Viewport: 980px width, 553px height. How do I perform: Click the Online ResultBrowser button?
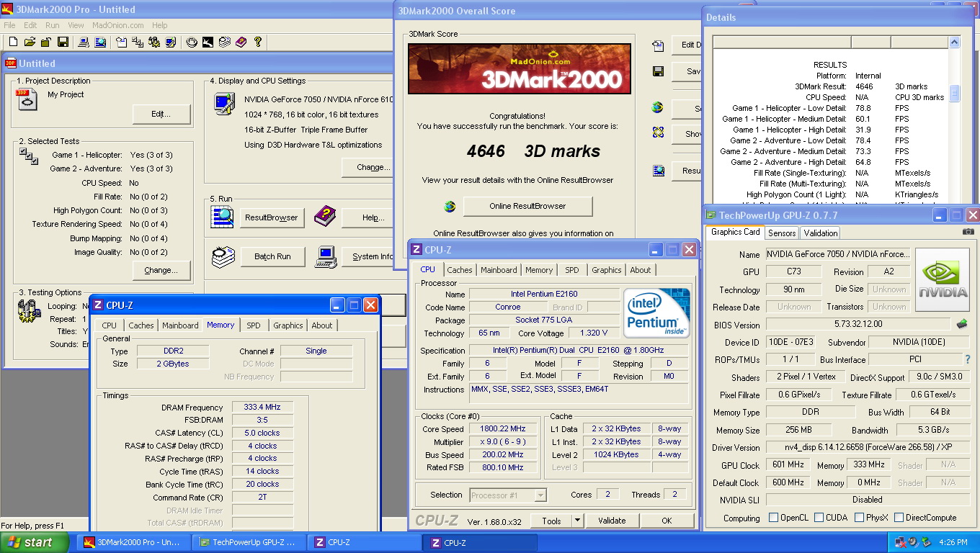(x=527, y=206)
